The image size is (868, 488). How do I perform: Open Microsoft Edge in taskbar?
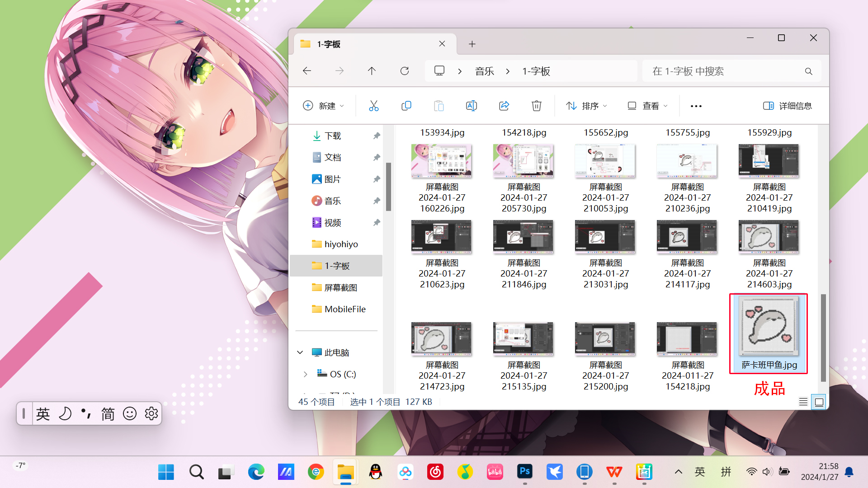point(256,472)
